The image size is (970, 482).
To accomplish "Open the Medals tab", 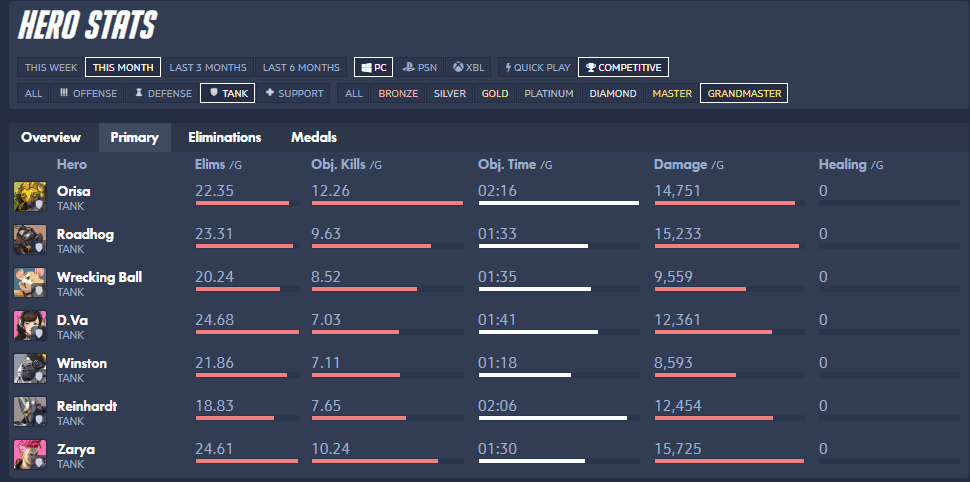I will coord(314,137).
